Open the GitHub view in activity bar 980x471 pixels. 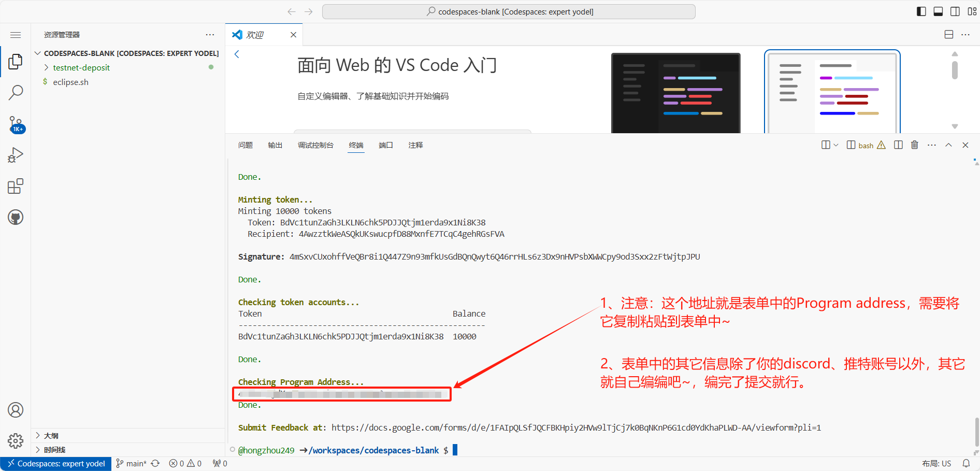point(16,217)
